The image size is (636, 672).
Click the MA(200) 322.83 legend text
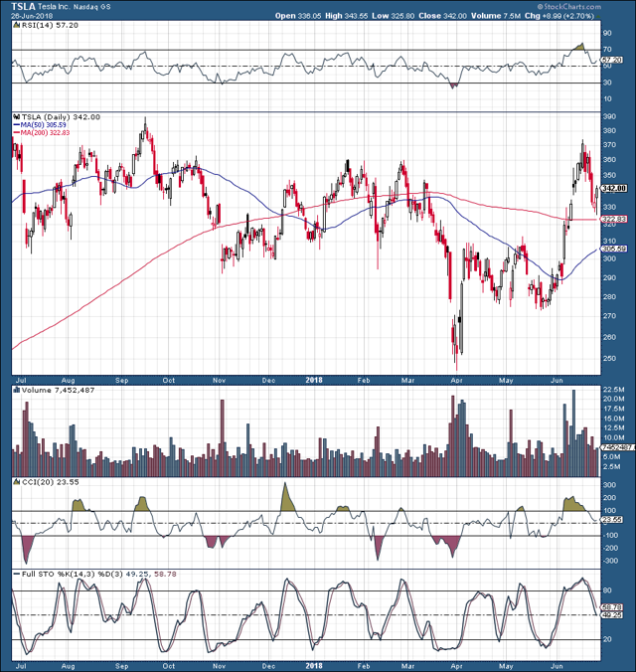coord(46,133)
